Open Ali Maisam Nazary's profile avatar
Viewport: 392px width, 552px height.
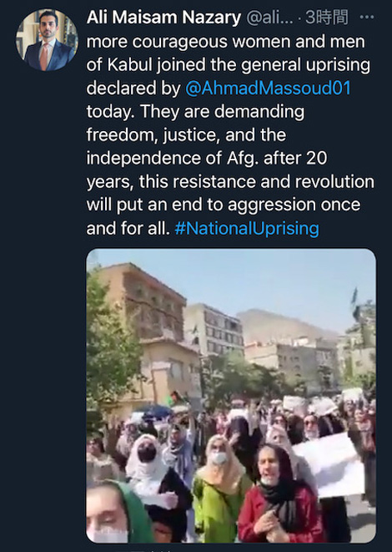tap(47, 40)
